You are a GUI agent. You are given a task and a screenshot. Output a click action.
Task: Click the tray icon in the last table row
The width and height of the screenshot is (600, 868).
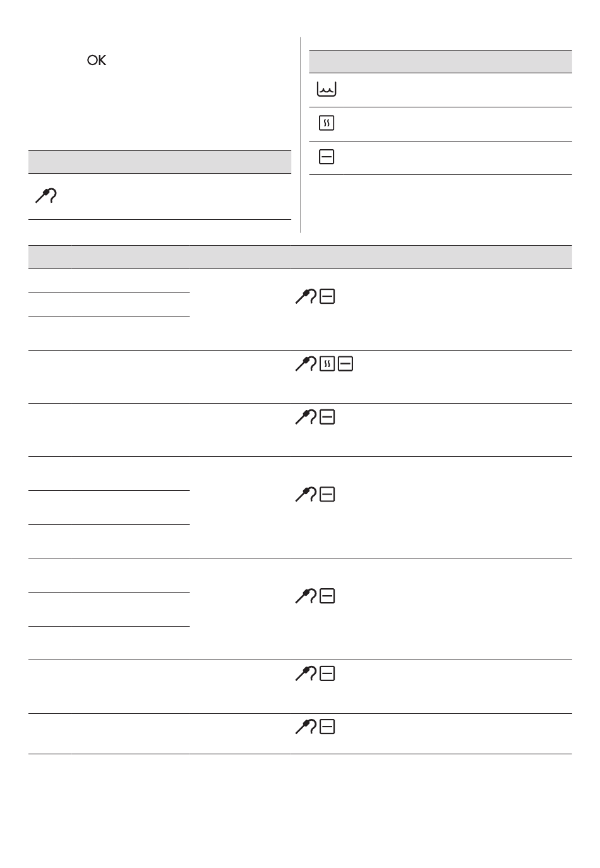click(327, 727)
